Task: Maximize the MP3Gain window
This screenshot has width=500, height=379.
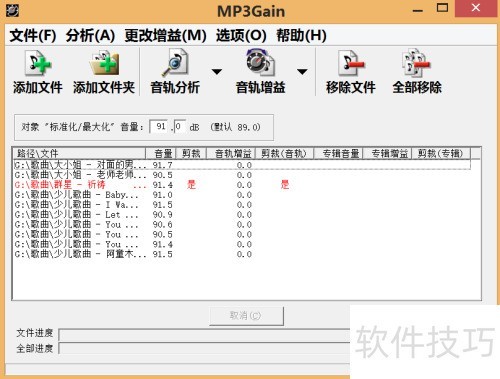Action: coord(442,8)
